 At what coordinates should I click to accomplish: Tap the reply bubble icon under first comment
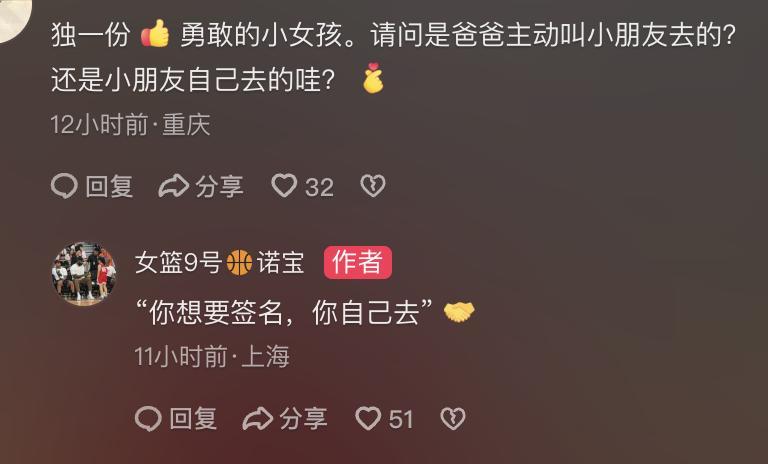64,186
